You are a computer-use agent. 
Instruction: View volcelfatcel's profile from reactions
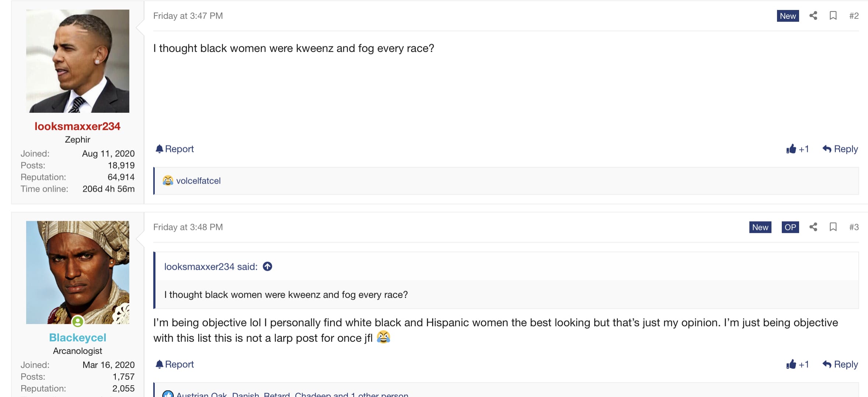click(x=198, y=181)
